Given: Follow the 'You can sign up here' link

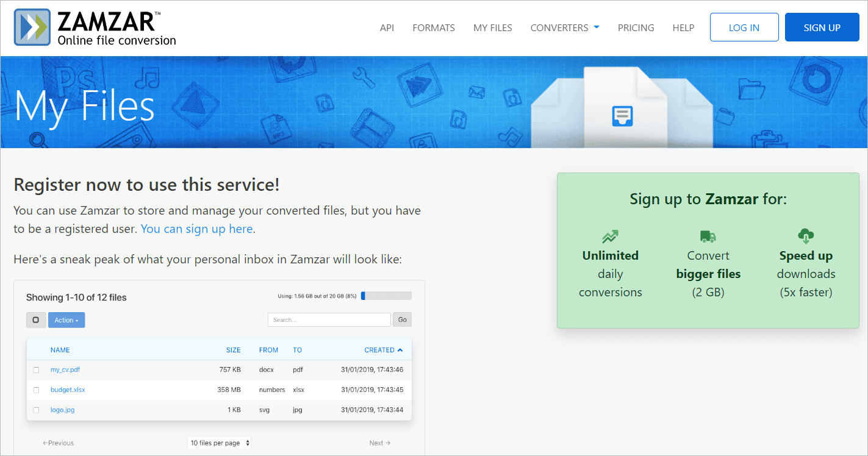Looking at the screenshot, I should [196, 229].
